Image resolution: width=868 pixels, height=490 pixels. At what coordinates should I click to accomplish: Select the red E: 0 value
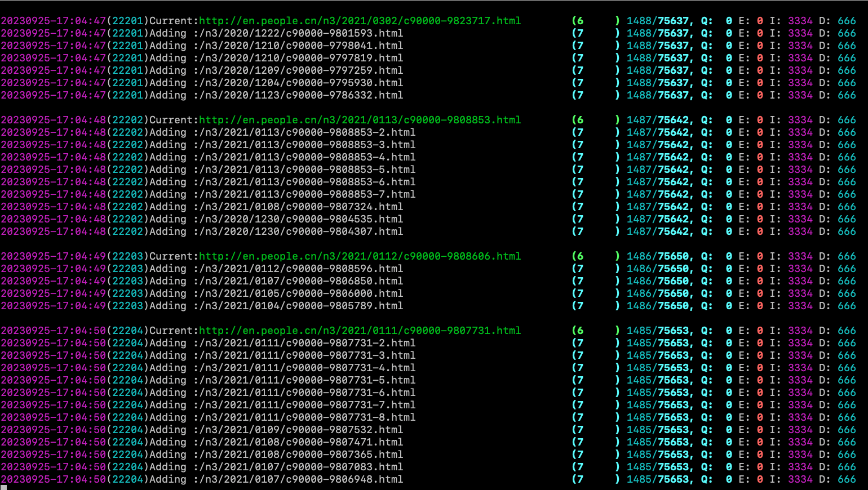point(760,21)
